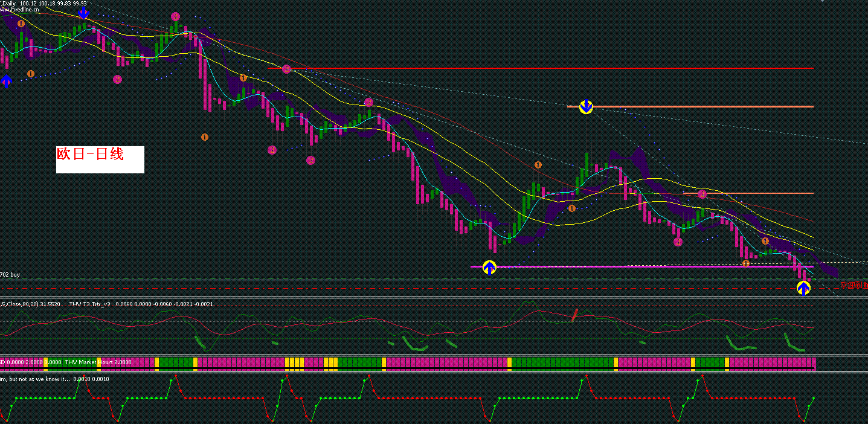868x424 pixels.
Task: Click the orange 1 marker beneath www.fxredline.cn text
Action: pos(21,24)
